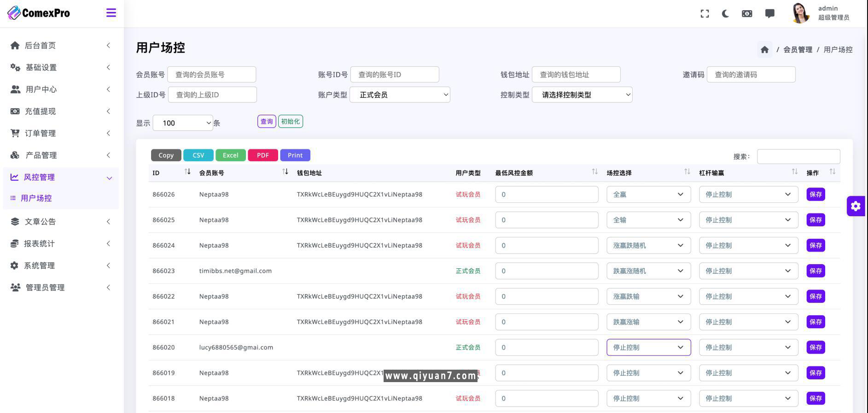Save row 866023 with 保存 button
Image resolution: width=868 pixels, height=413 pixels.
point(816,271)
